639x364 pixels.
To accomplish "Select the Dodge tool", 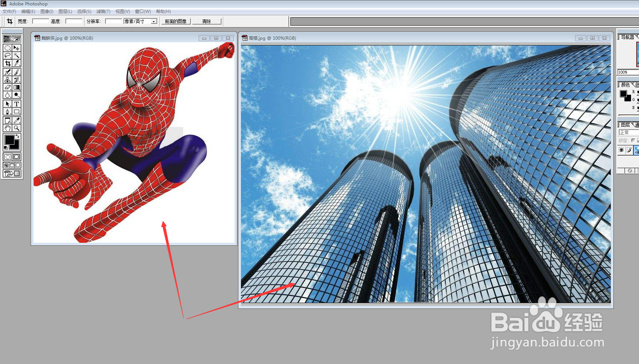I will (x=17, y=95).
